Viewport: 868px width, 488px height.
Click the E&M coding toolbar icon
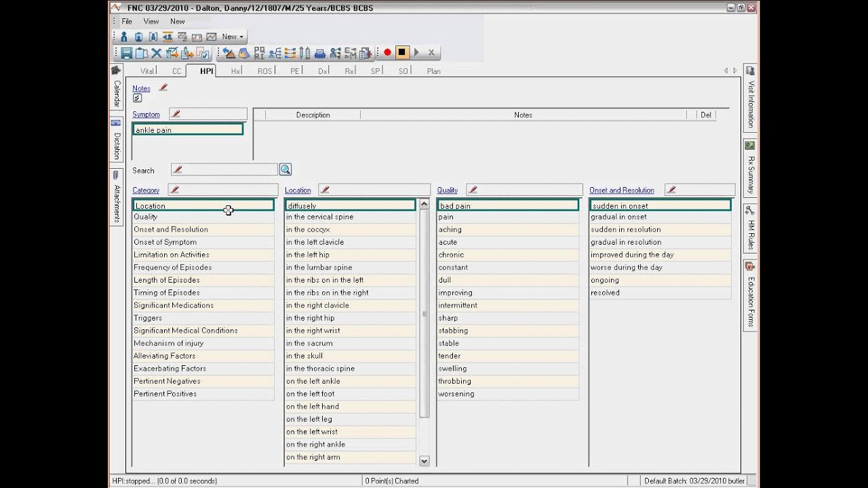(x=350, y=53)
